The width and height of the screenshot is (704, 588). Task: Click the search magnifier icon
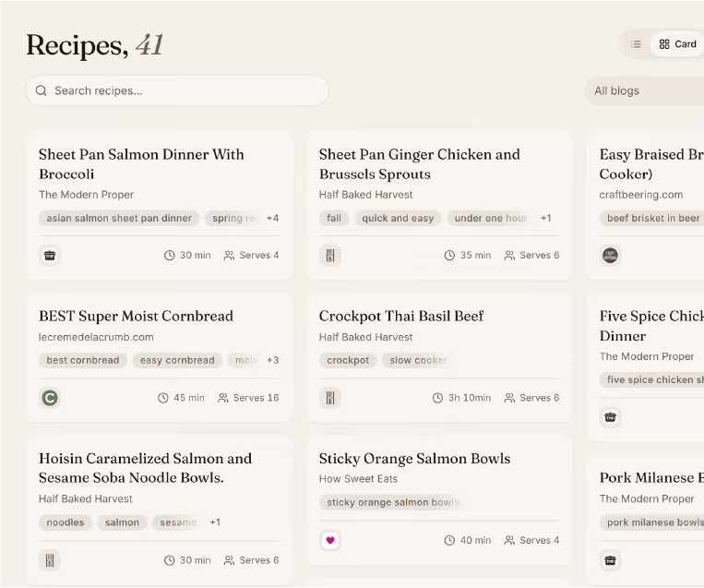(x=41, y=90)
